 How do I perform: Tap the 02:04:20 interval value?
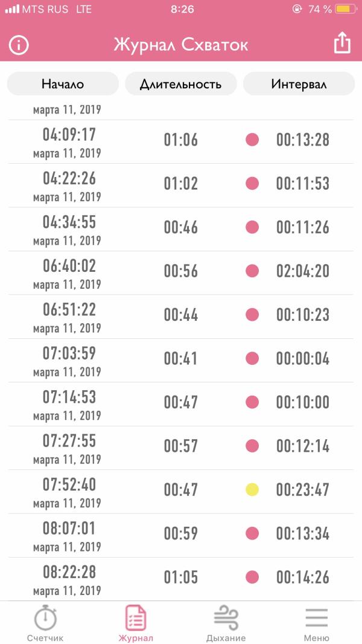[x=303, y=271]
